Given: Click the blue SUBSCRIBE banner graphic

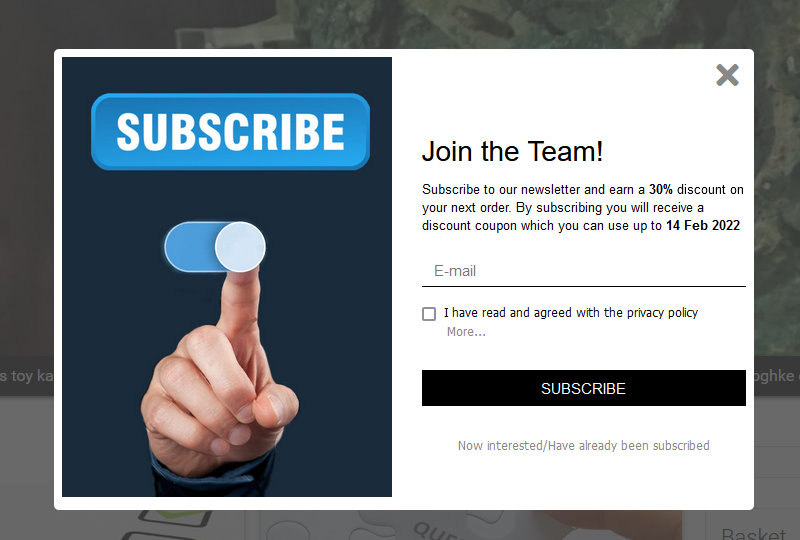Looking at the screenshot, I should click(231, 132).
